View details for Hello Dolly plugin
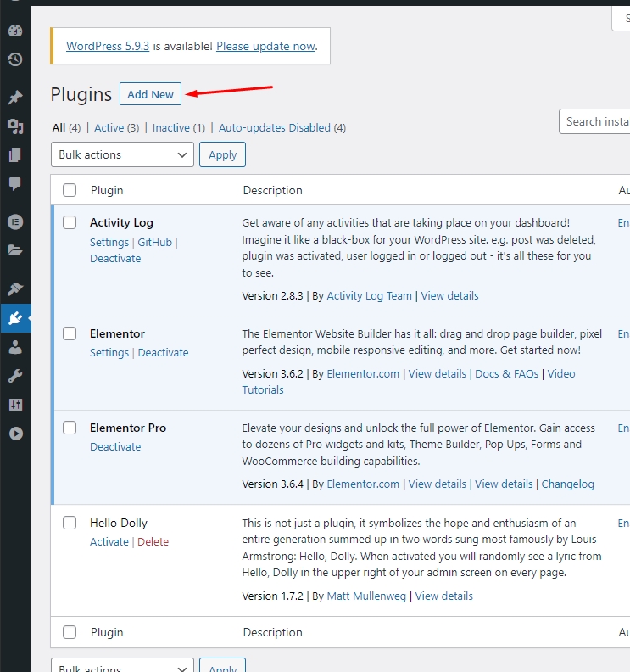 pyautogui.click(x=444, y=596)
